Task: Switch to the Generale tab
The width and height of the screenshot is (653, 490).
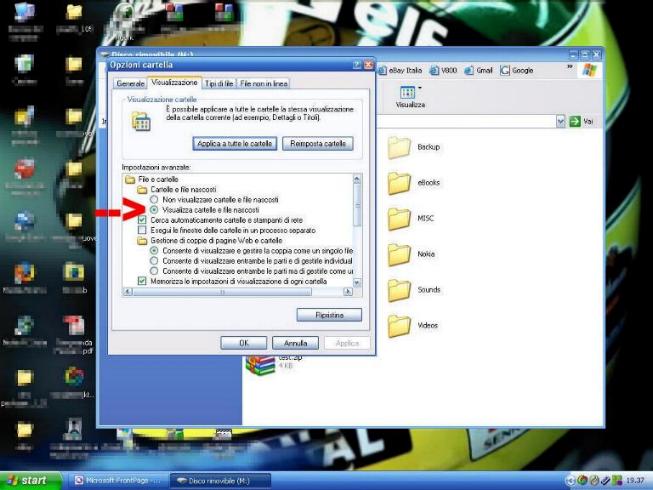Action: point(130,83)
